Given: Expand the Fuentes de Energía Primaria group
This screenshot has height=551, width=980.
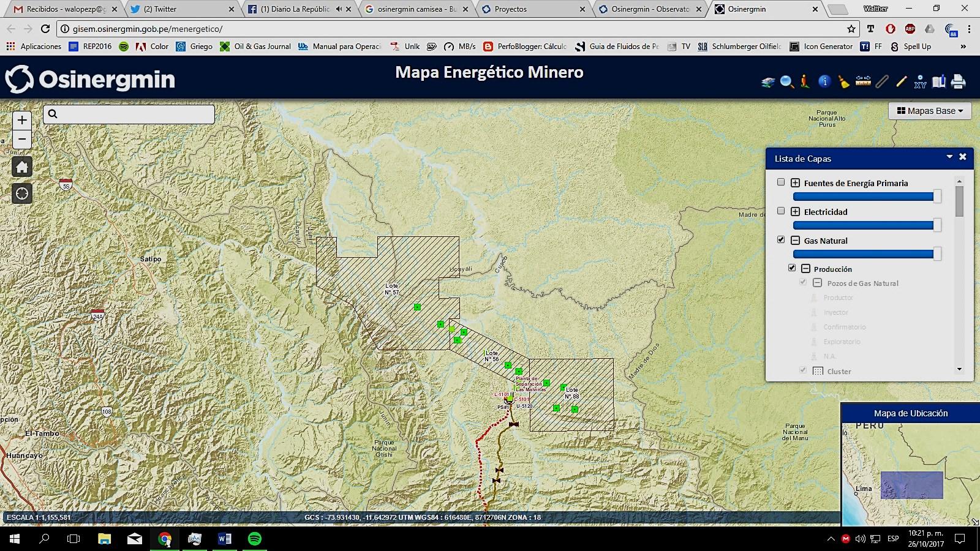Looking at the screenshot, I should (795, 183).
